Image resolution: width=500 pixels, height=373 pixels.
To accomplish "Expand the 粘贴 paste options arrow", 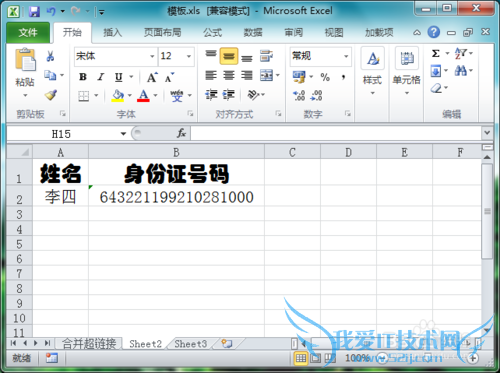I will (x=25, y=95).
